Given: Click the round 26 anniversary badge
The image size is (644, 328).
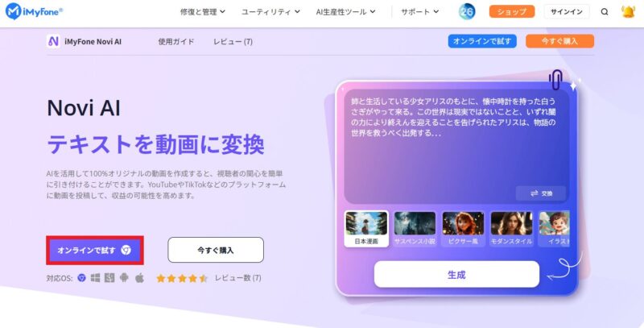Looking at the screenshot, I should tap(467, 11).
